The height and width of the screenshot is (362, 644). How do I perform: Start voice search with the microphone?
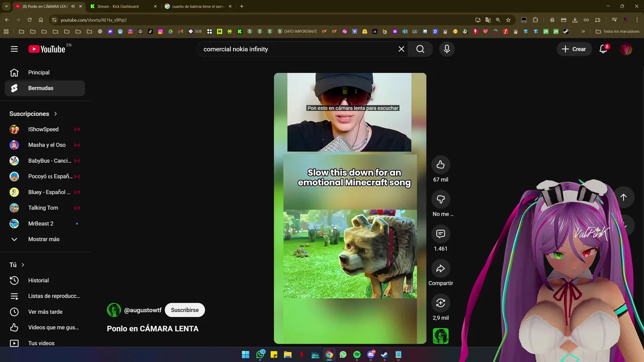click(446, 49)
